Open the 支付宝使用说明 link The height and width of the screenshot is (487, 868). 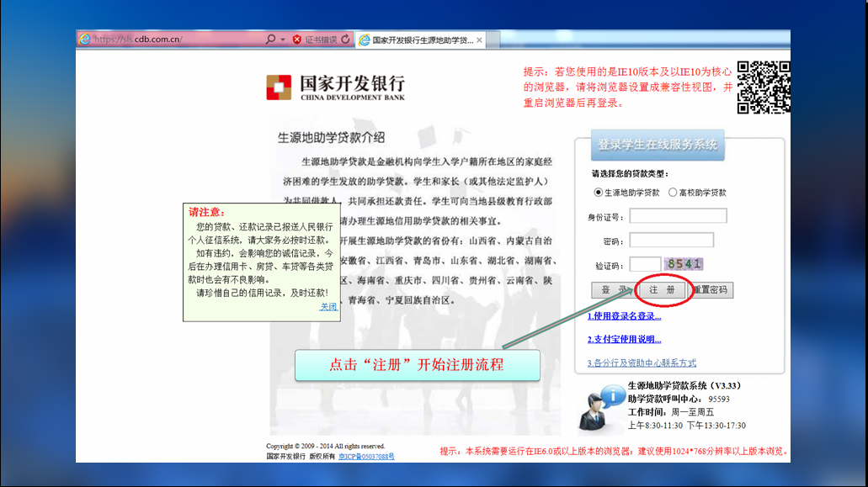coord(624,340)
